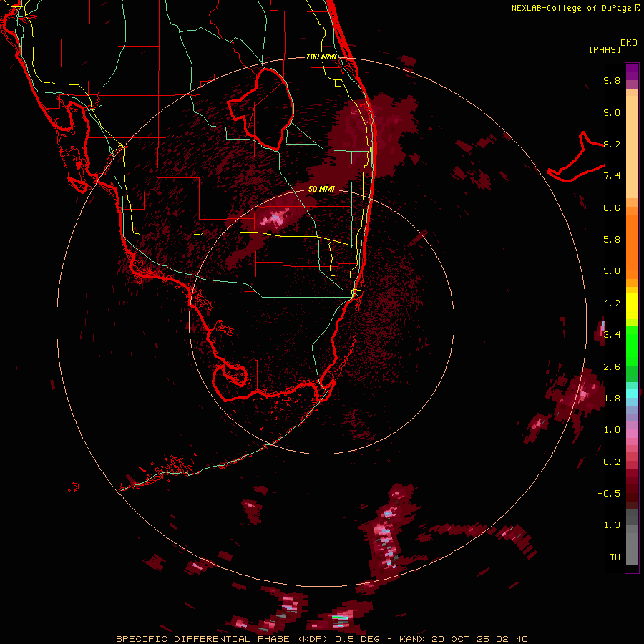
Task: Select the 4.2 value on the color scale
Action: coord(612,303)
